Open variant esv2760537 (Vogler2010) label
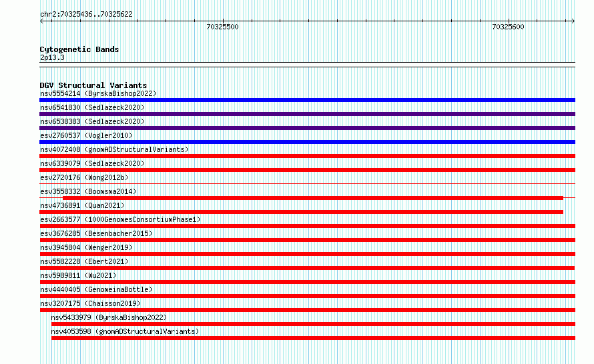The width and height of the screenshot is (594, 364). tap(86, 135)
